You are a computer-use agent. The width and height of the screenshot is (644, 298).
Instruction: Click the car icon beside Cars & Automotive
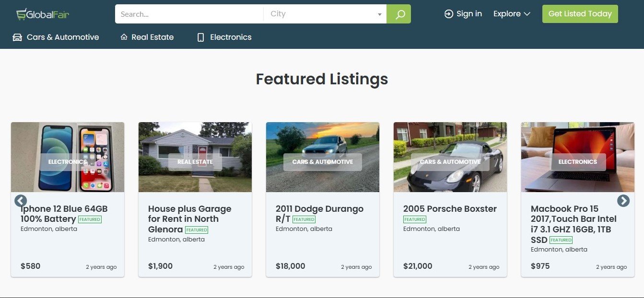17,37
